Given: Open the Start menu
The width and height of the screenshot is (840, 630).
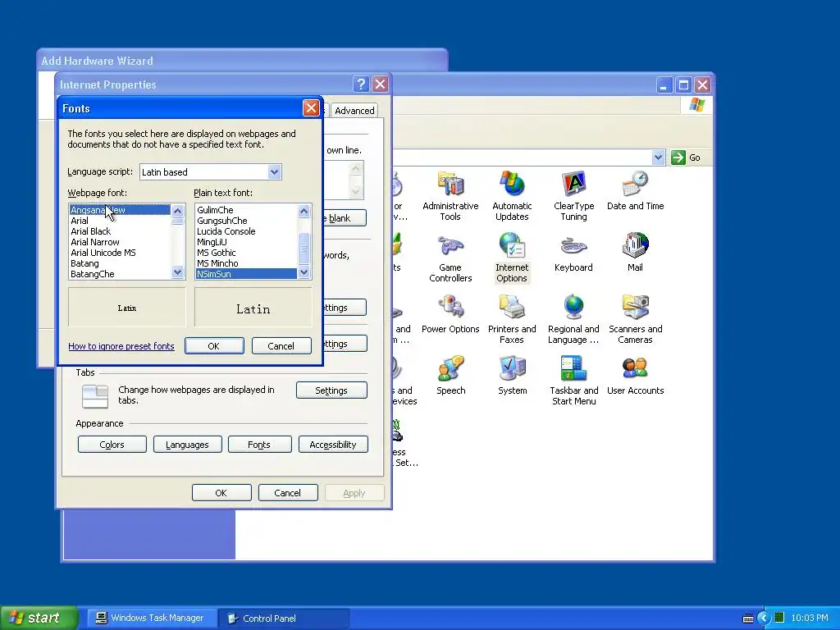Looking at the screenshot, I should click(x=39, y=619).
